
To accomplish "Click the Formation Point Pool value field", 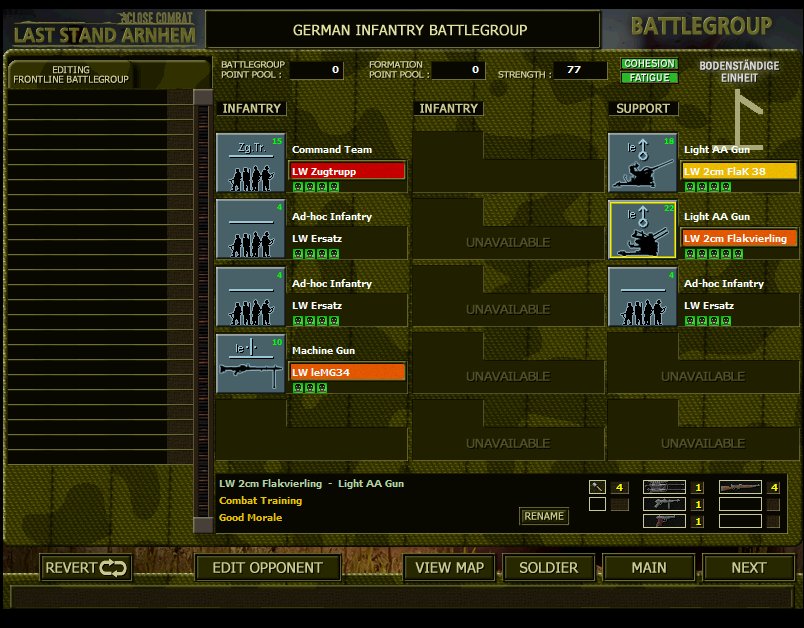I will pyautogui.click(x=458, y=70).
